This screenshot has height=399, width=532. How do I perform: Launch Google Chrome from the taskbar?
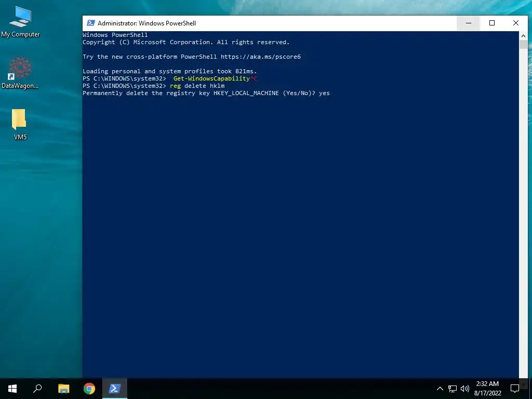pyautogui.click(x=89, y=389)
